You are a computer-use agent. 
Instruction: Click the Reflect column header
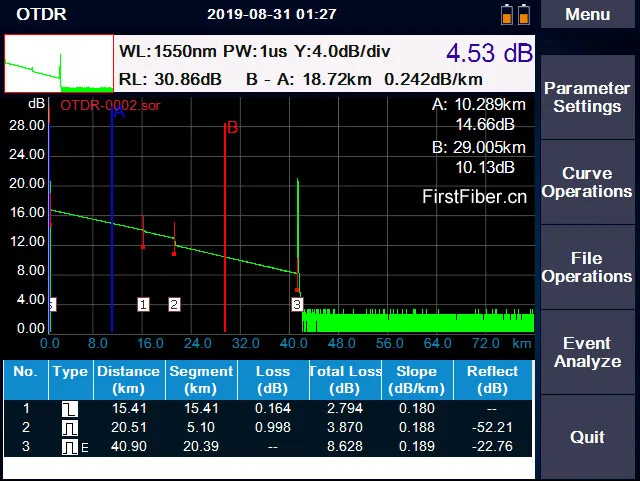coord(492,378)
